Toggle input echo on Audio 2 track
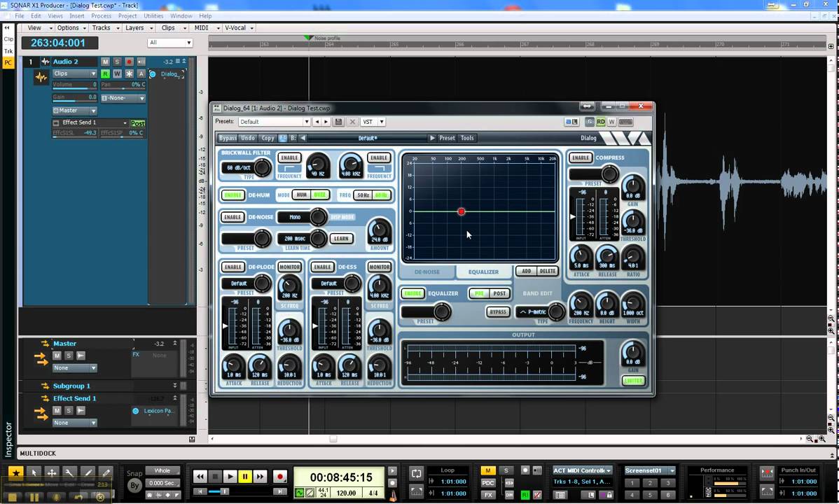Screen dimensions: 839x504 pyautogui.click(x=141, y=62)
